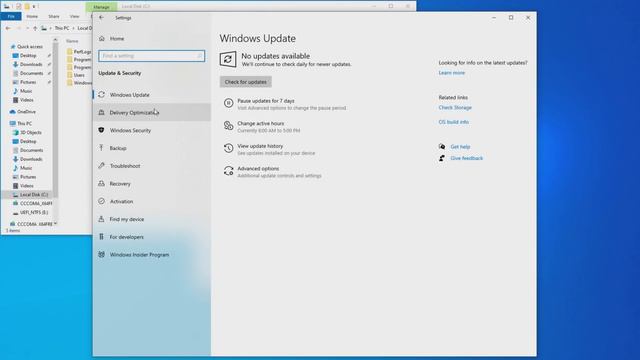Click the File Explorer back arrow

[8, 28]
